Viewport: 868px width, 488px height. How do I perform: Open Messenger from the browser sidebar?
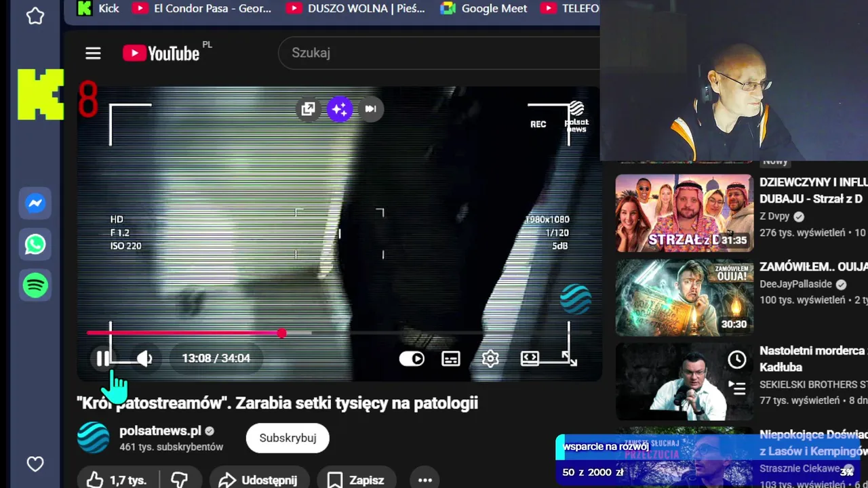click(35, 203)
